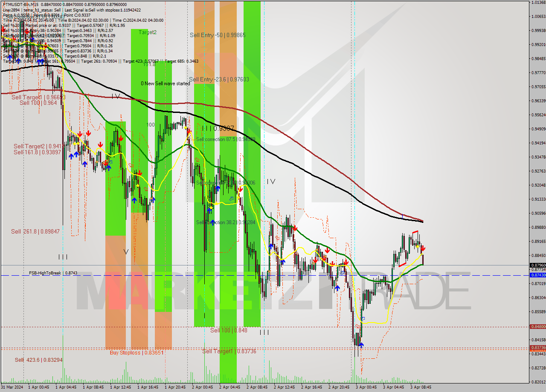Select the '0 New Sell wave started' annotation
546x392 pixels.
tap(166, 84)
